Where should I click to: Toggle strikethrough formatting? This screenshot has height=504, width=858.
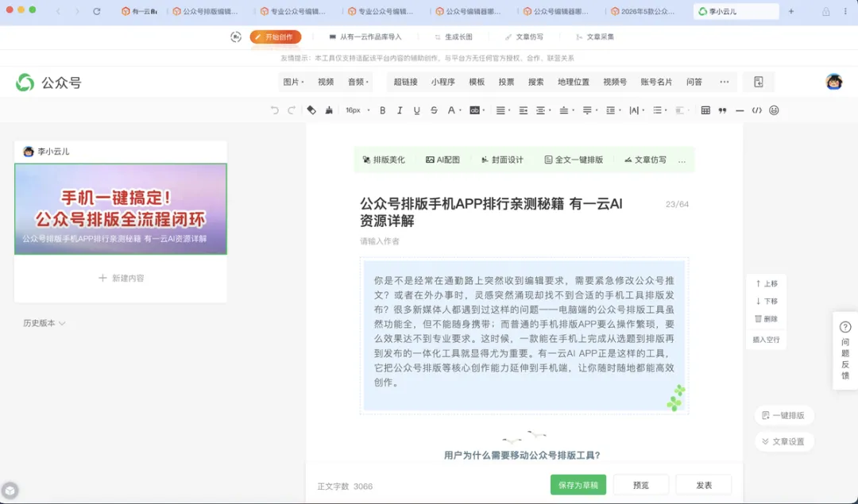click(434, 110)
